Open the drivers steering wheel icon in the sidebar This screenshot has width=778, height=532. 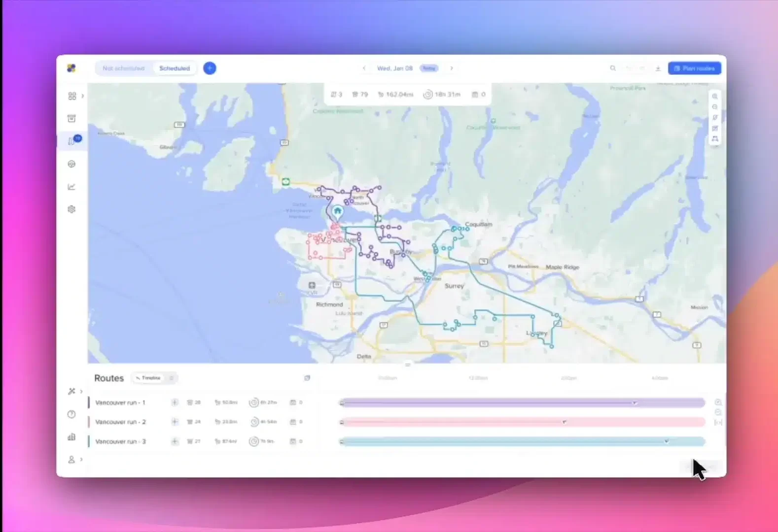[x=71, y=164]
